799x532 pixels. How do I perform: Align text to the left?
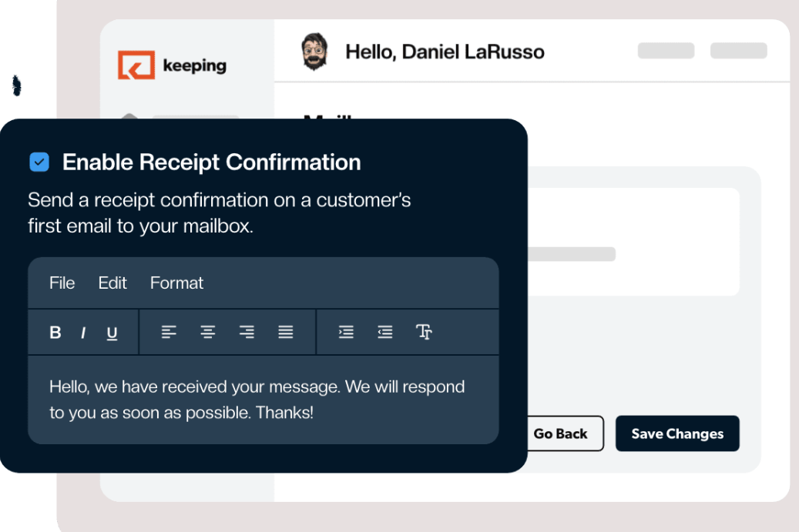[x=168, y=332]
